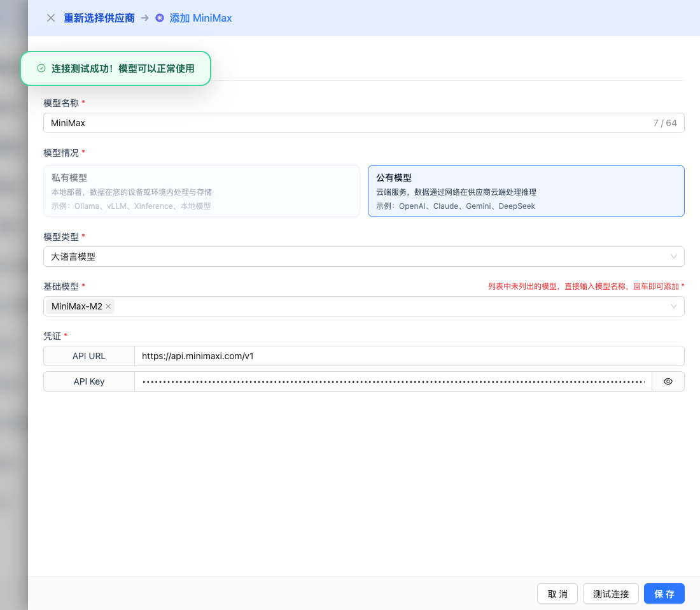Focus the 模型名称 field containing MiniMax

344,123
